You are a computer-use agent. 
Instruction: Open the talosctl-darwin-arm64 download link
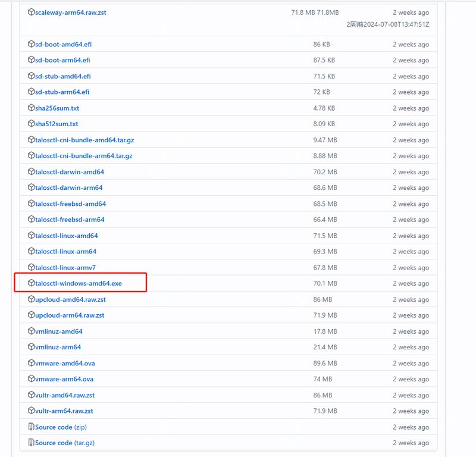[x=68, y=187]
